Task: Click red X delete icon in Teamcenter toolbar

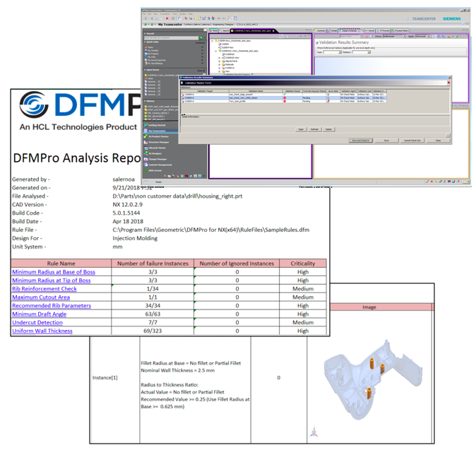Action: [x=167, y=18]
